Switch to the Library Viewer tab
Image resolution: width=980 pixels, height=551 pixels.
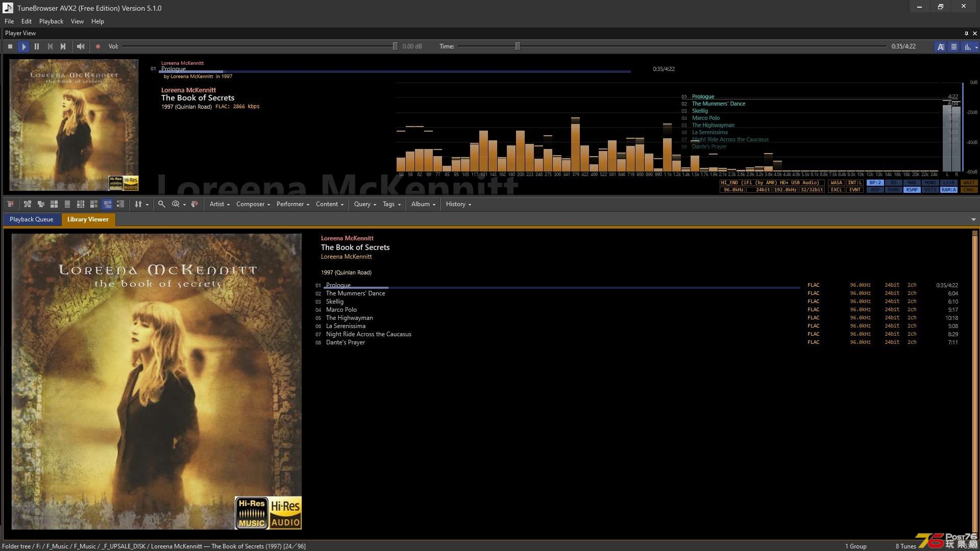(88, 219)
